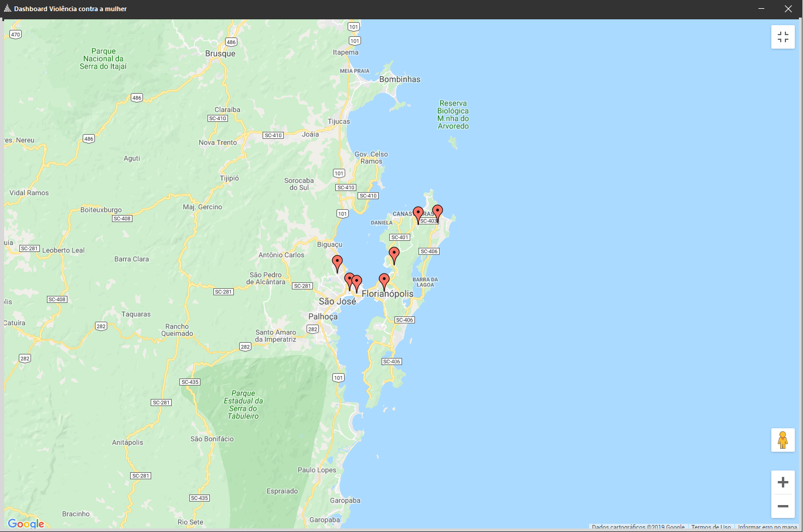Click the Meia Praia label
The image size is (803, 532).
coord(355,71)
